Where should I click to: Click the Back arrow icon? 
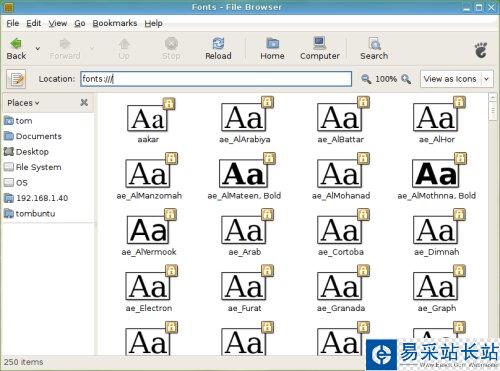(16, 44)
